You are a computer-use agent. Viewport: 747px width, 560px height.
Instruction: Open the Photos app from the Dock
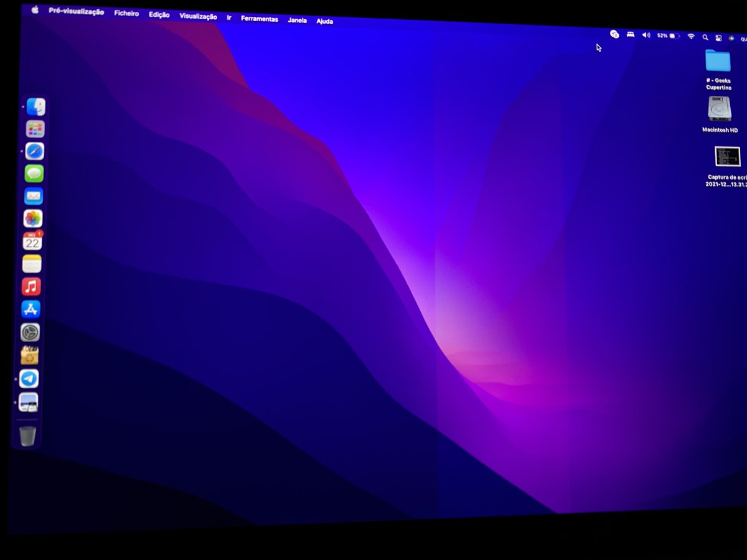32,218
